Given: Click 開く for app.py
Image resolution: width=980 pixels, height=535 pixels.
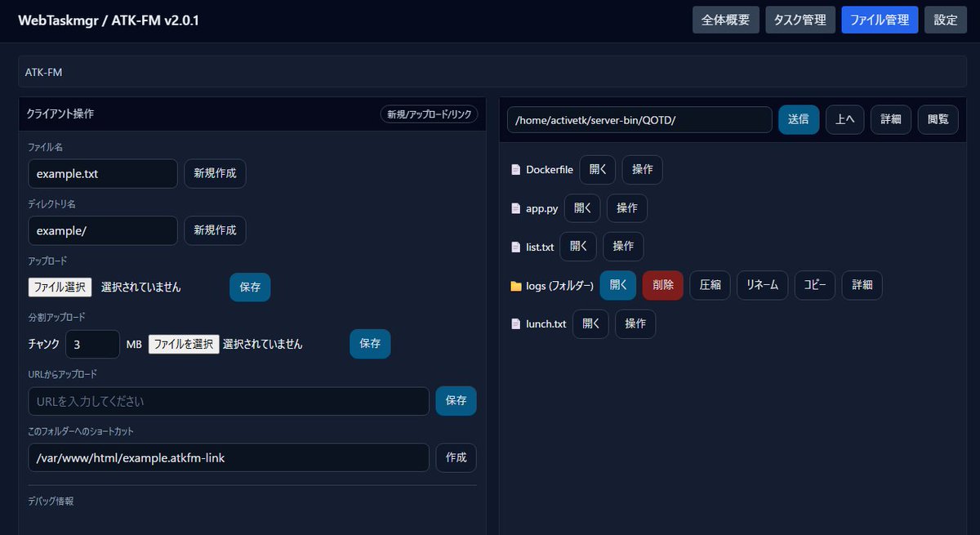Looking at the screenshot, I should point(582,208).
